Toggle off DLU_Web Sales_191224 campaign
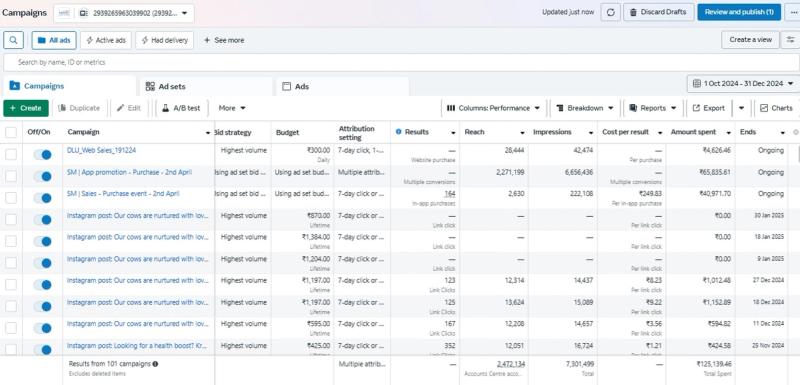 click(42, 154)
